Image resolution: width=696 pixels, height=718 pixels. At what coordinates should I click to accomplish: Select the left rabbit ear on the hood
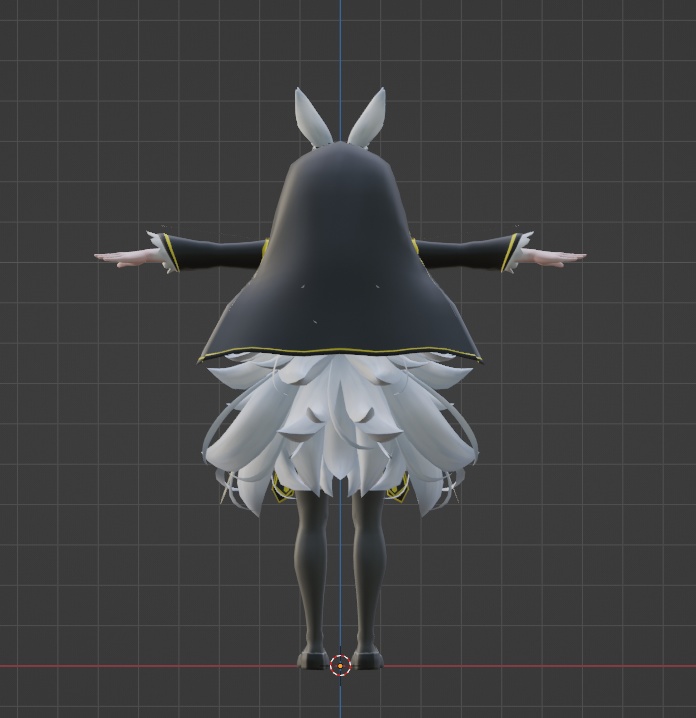click(x=313, y=117)
